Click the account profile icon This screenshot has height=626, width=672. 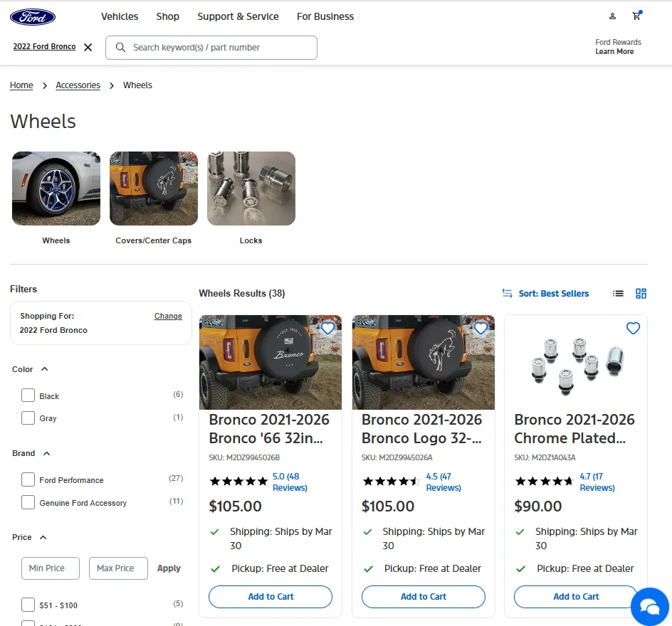click(612, 16)
